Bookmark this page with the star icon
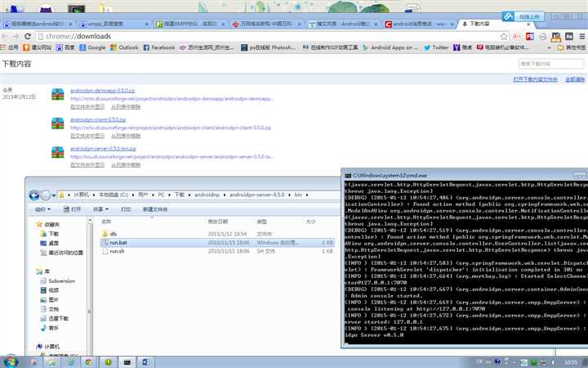This screenshot has height=368, width=588. point(504,36)
